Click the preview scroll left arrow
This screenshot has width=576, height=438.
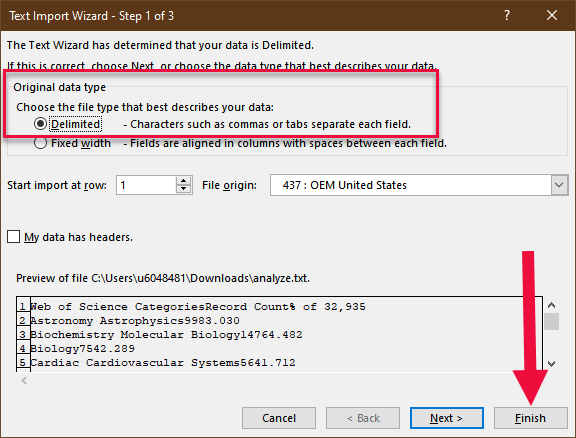coord(24,380)
